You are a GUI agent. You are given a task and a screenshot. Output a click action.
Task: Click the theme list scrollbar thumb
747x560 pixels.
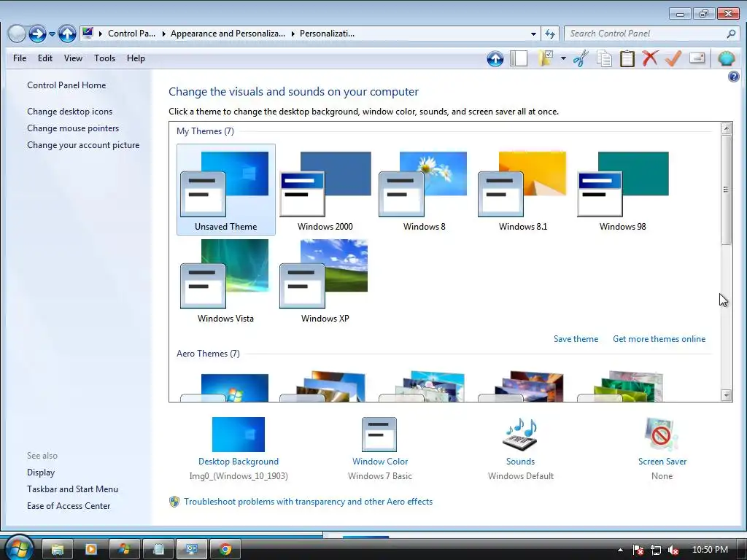(726, 190)
